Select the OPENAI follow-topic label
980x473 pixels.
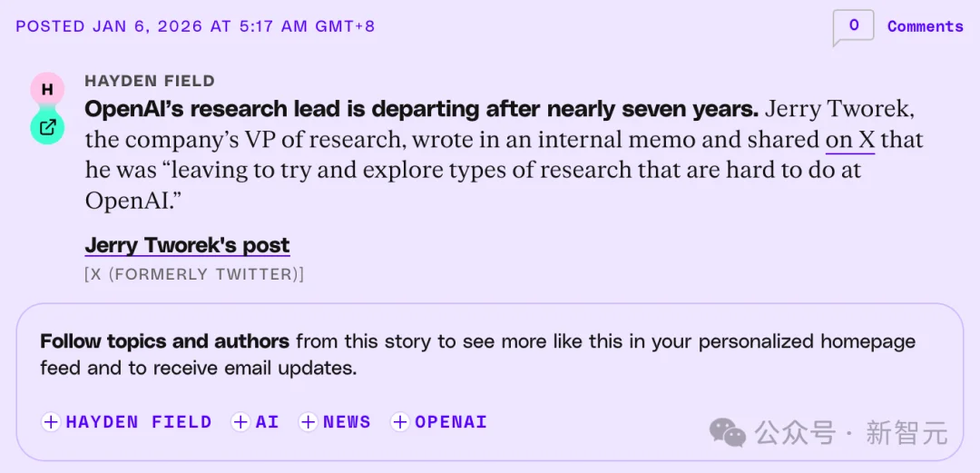click(451, 422)
